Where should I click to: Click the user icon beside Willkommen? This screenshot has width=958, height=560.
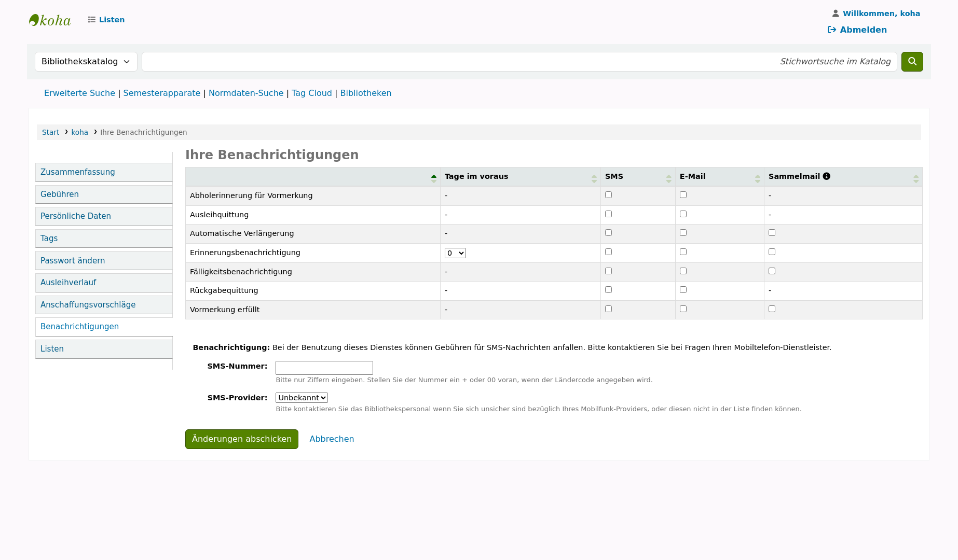(836, 13)
